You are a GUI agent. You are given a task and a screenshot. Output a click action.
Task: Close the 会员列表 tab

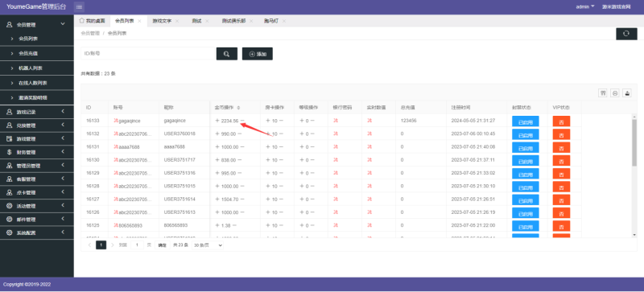point(139,21)
